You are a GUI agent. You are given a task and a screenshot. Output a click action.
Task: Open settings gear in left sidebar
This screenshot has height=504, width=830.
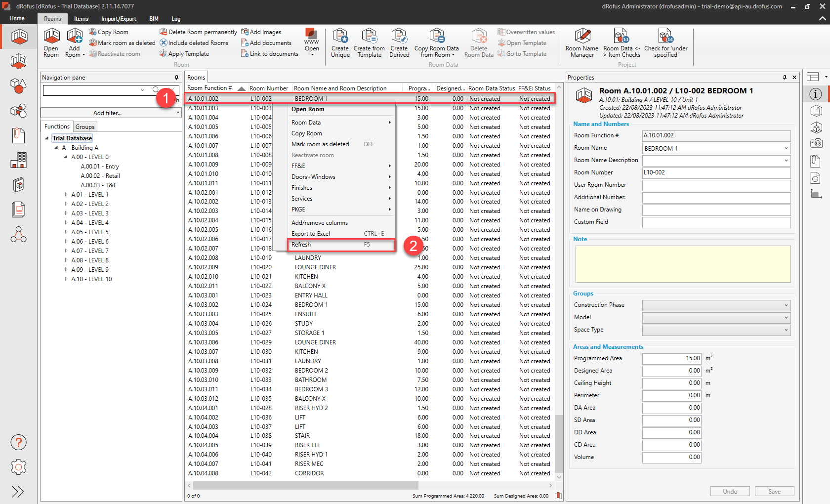18,467
